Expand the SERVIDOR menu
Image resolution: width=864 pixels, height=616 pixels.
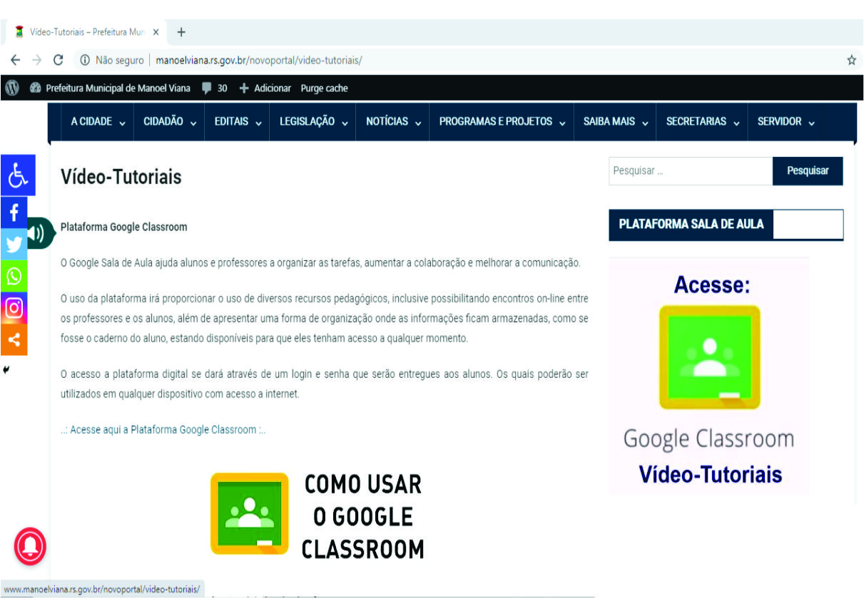[786, 122]
